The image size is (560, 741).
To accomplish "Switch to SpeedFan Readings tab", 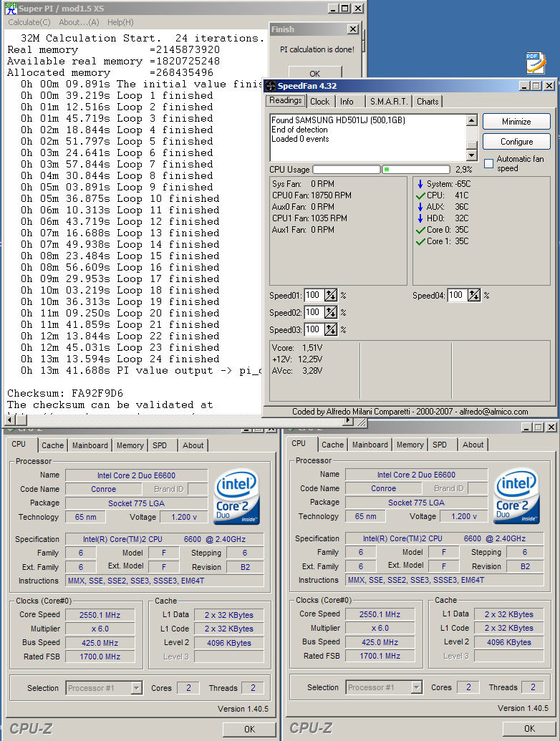I will [x=286, y=100].
